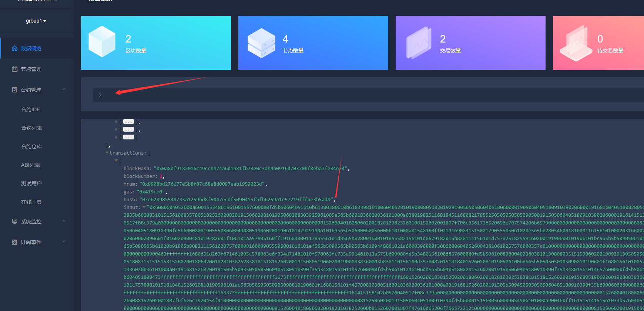Expand the 订阅事件 menu chevron

[x=64, y=242]
